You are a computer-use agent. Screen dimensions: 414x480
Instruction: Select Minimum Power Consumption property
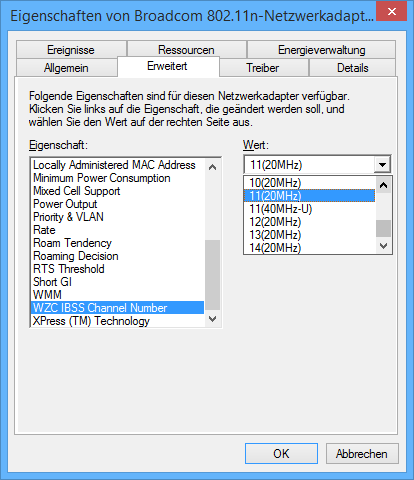118,178
